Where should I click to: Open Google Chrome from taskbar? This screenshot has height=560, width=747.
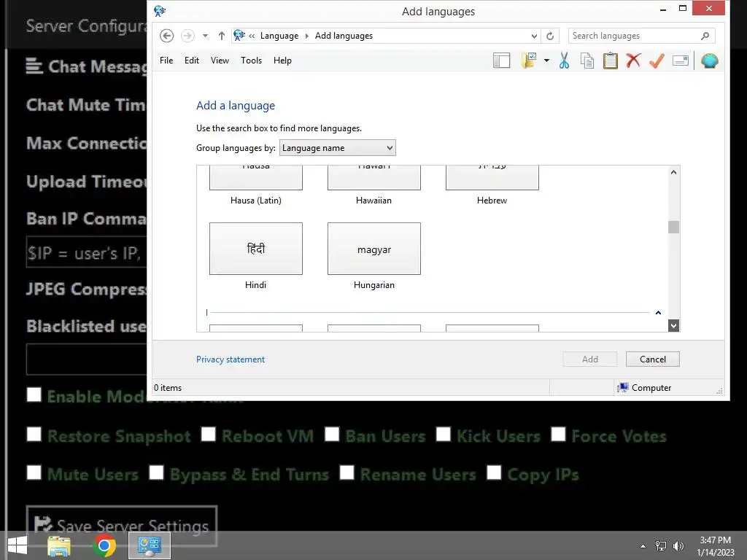[x=104, y=545]
